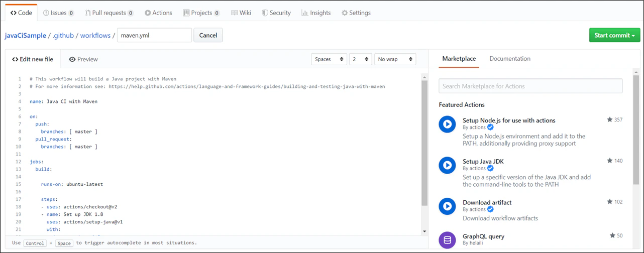Switch to the Preview tab

(83, 59)
